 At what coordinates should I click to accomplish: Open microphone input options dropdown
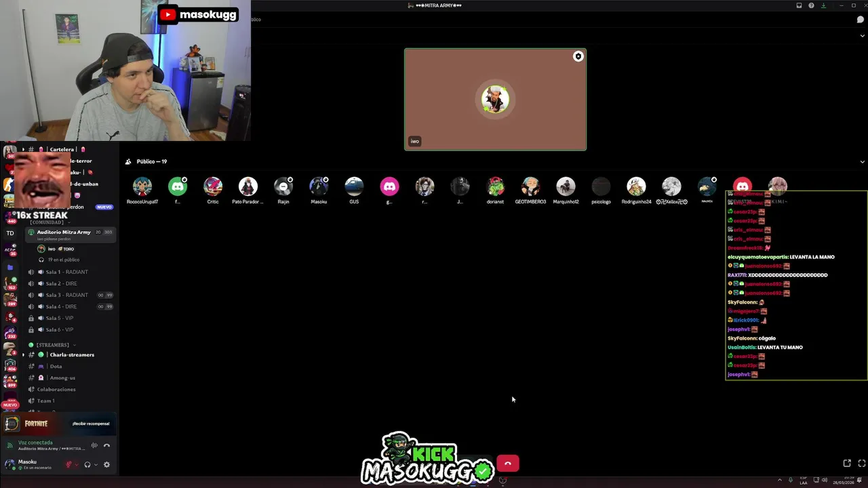tap(77, 464)
